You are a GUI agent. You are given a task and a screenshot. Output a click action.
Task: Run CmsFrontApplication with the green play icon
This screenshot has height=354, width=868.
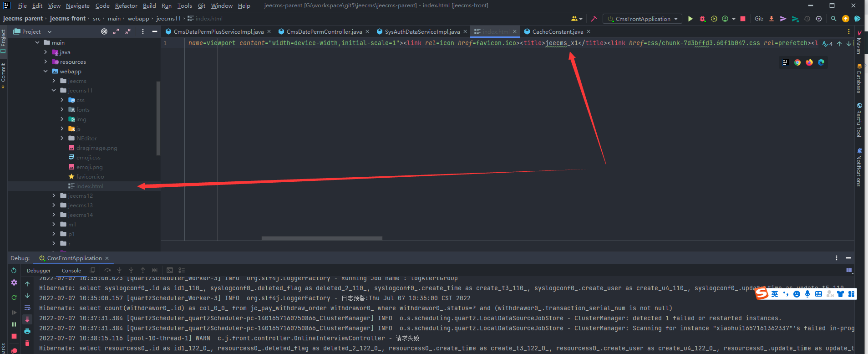[x=690, y=19]
